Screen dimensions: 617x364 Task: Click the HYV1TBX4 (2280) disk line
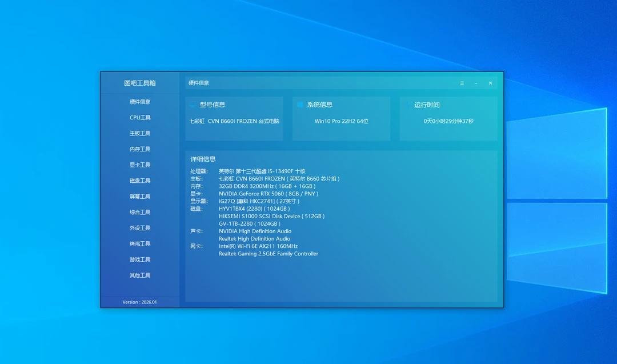(x=254, y=209)
